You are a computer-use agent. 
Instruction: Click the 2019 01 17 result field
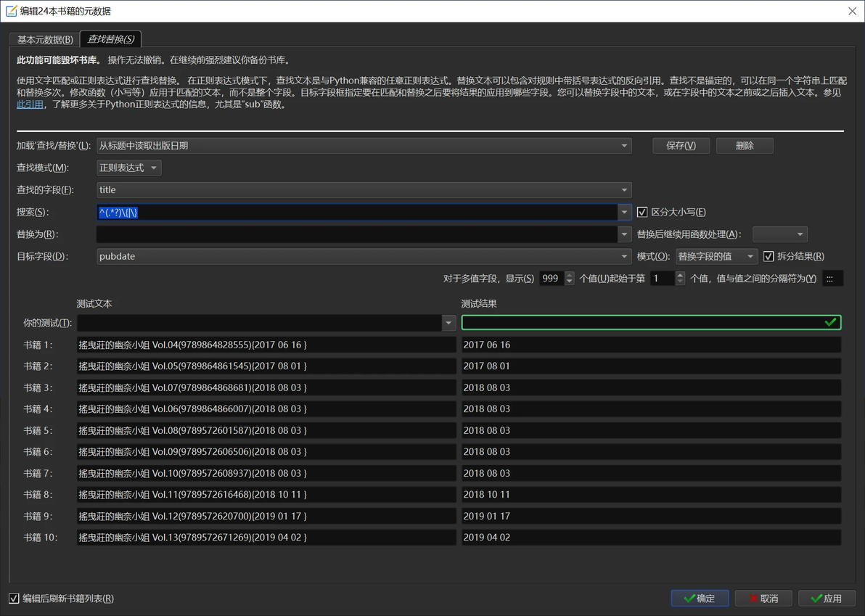pyautogui.click(x=651, y=516)
